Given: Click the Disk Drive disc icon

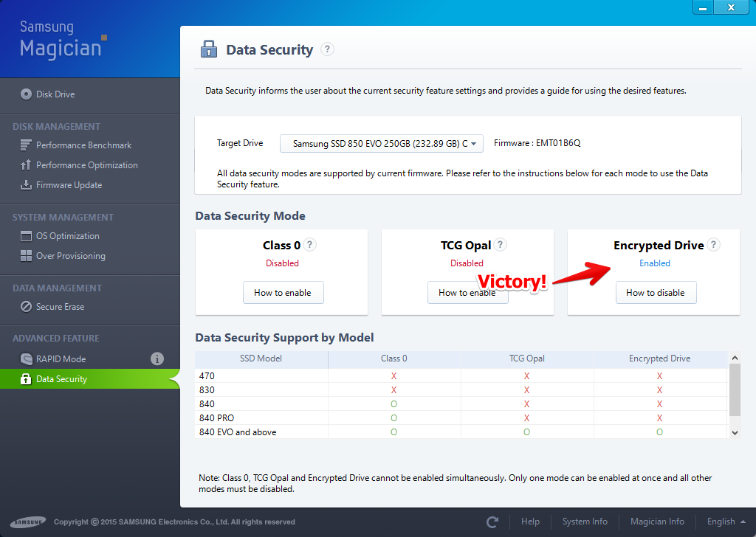Looking at the screenshot, I should click(x=26, y=94).
